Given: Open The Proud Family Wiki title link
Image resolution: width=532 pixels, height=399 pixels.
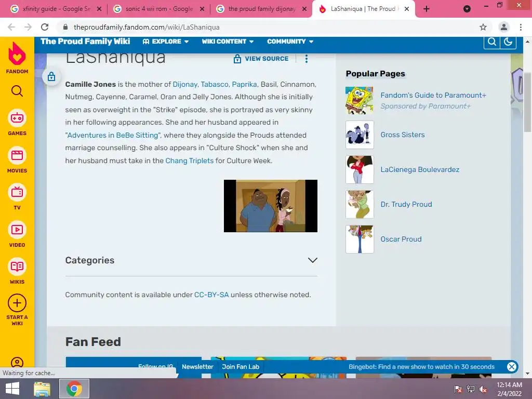Looking at the screenshot, I should pos(85,42).
